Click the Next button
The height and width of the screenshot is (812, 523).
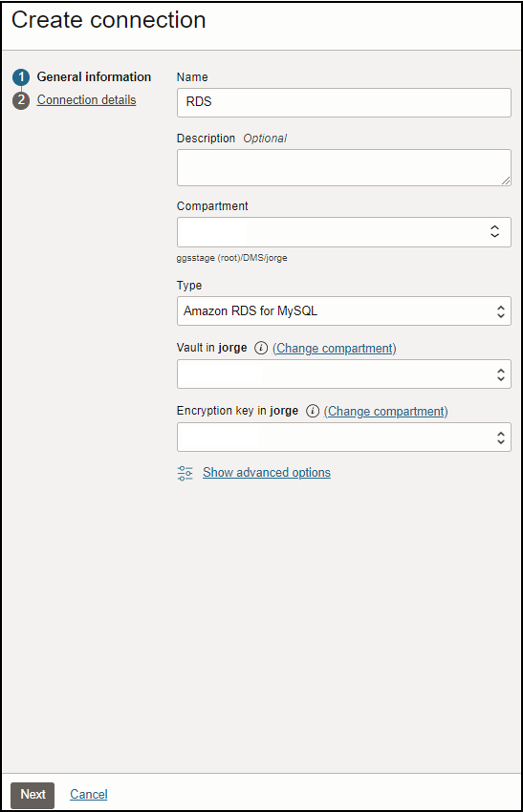pyautogui.click(x=33, y=795)
